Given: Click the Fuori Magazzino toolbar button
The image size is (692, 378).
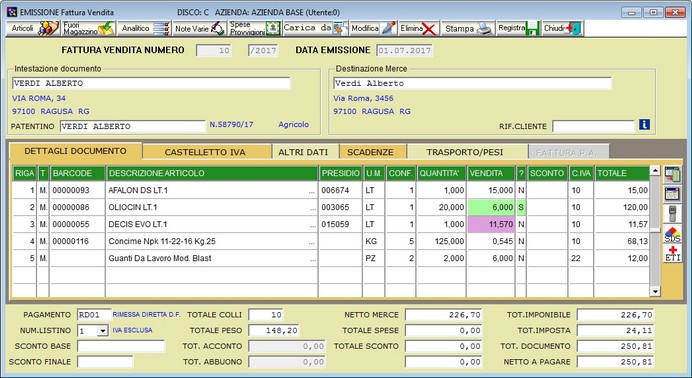Looking at the screenshot, I should coord(88,29).
